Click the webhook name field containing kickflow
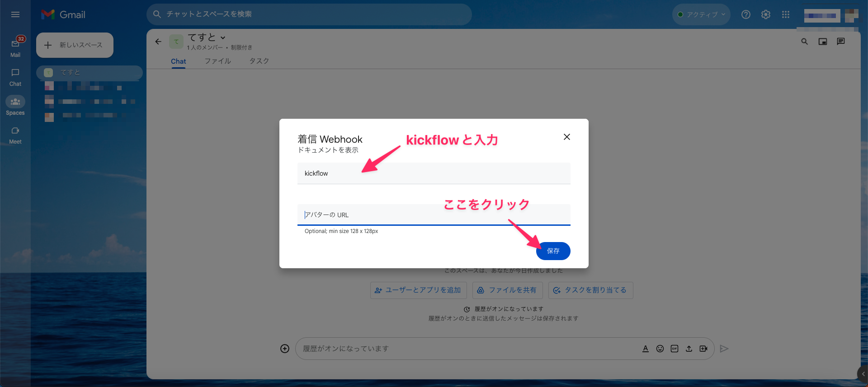Screen dimensions: 868x387 tap(433, 173)
